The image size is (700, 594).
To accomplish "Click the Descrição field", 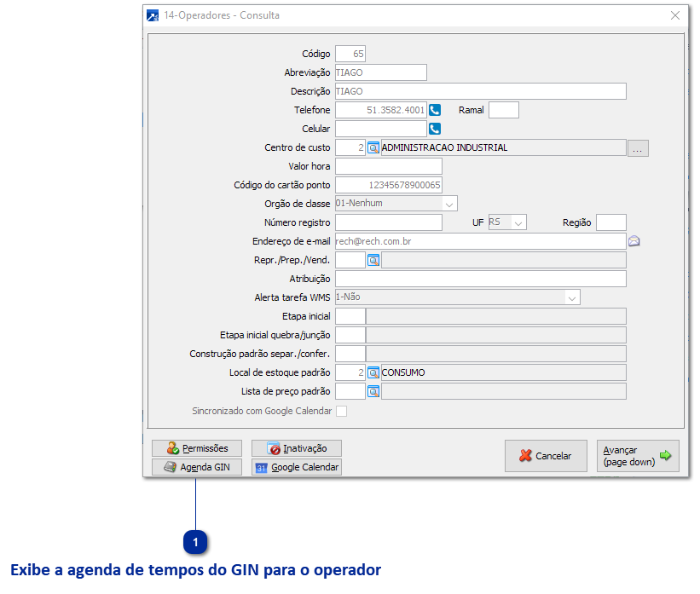I will click(481, 91).
